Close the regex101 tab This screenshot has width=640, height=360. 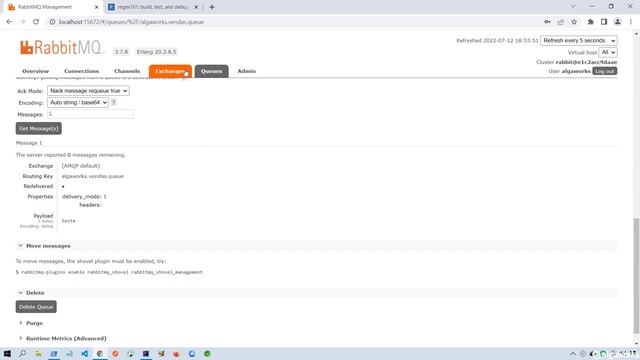196,7
